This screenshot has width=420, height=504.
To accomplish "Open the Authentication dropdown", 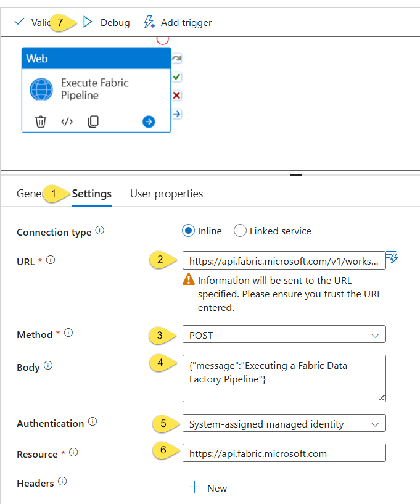I will click(284, 423).
